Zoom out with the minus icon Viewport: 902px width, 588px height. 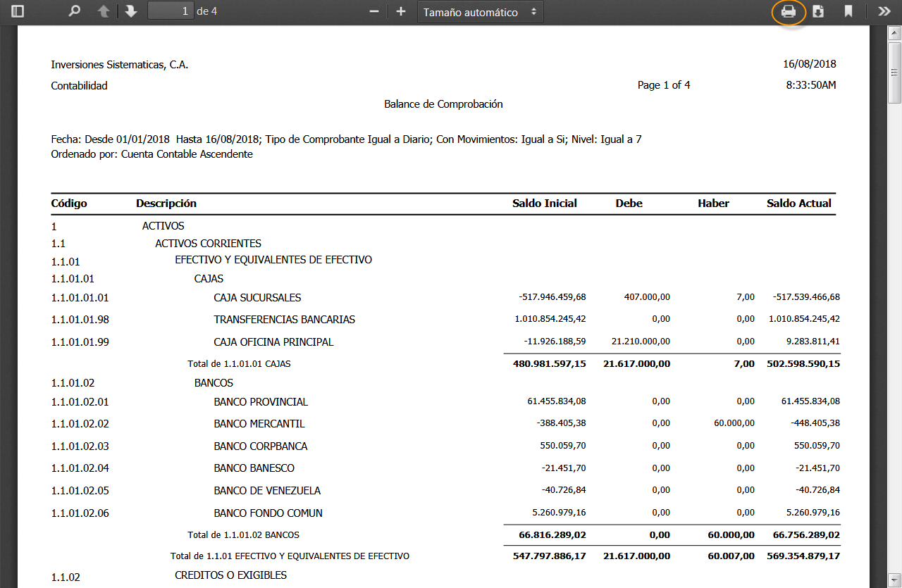click(374, 11)
